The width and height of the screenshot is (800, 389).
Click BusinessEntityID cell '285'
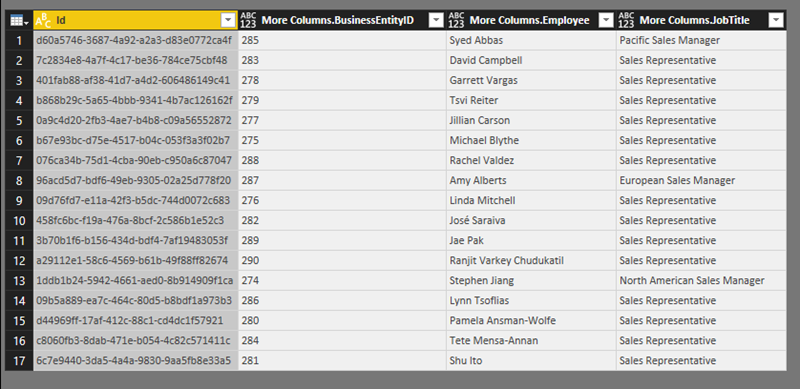pos(342,40)
